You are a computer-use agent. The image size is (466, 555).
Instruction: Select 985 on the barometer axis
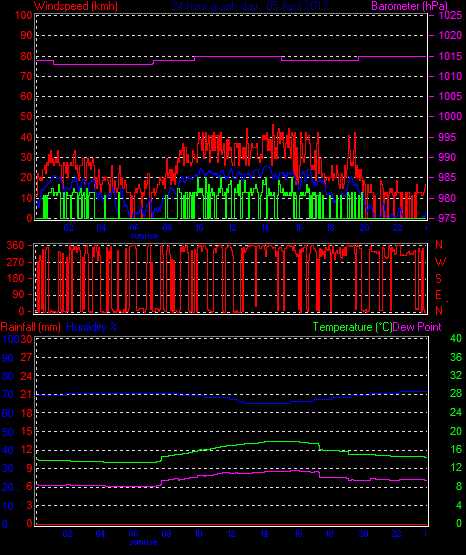(448, 177)
